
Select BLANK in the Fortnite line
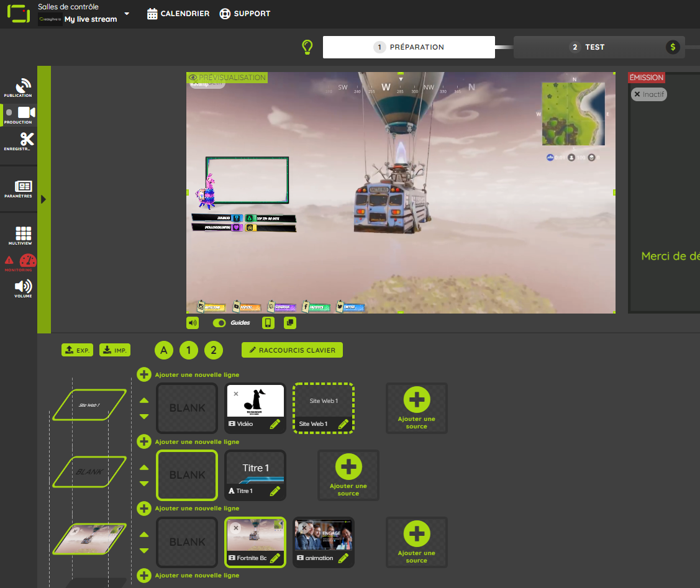[x=187, y=542]
